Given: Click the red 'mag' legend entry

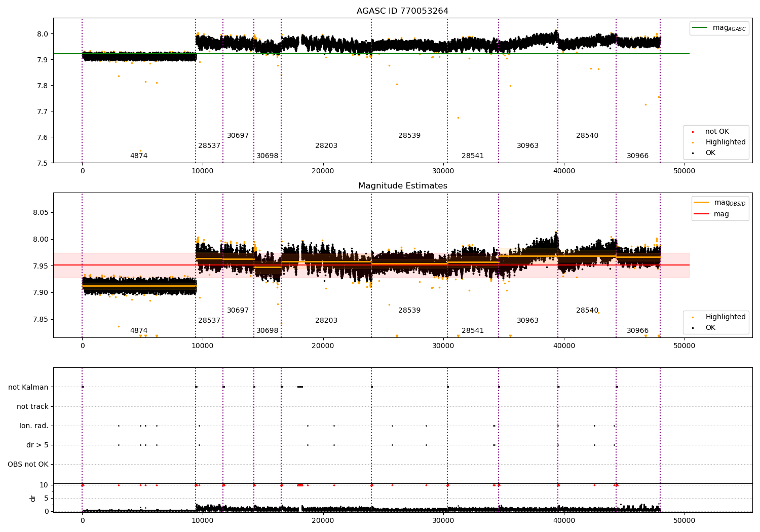Looking at the screenshot, I should pos(711,214).
